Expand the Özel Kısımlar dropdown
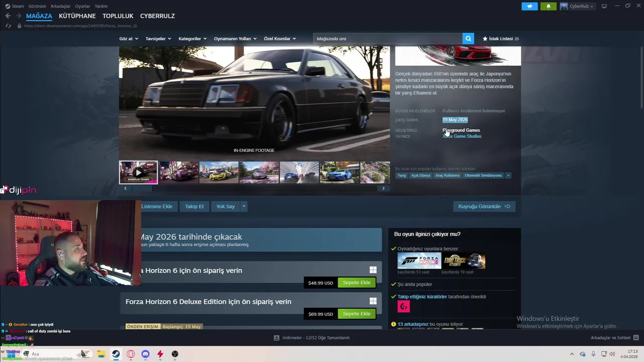The image size is (644, 362). [280, 39]
